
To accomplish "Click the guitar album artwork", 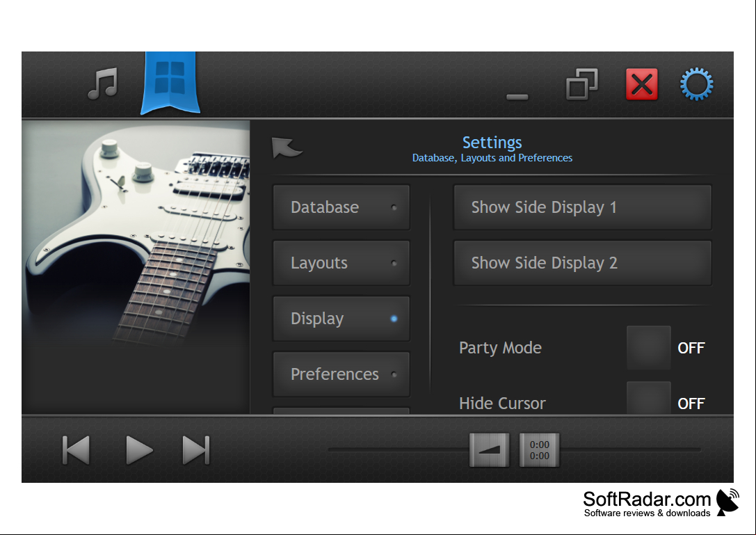I will click(136, 266).
